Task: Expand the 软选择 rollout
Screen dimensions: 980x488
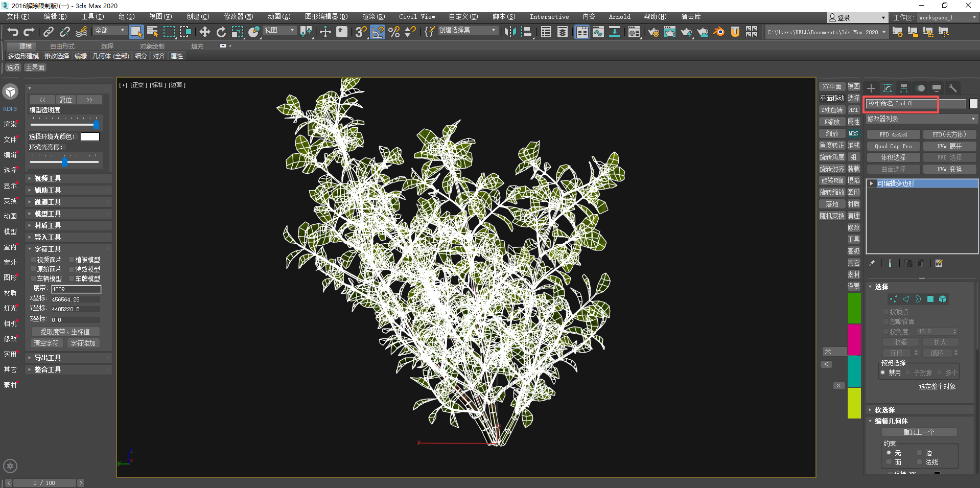Action: click(x=884, y=410)
